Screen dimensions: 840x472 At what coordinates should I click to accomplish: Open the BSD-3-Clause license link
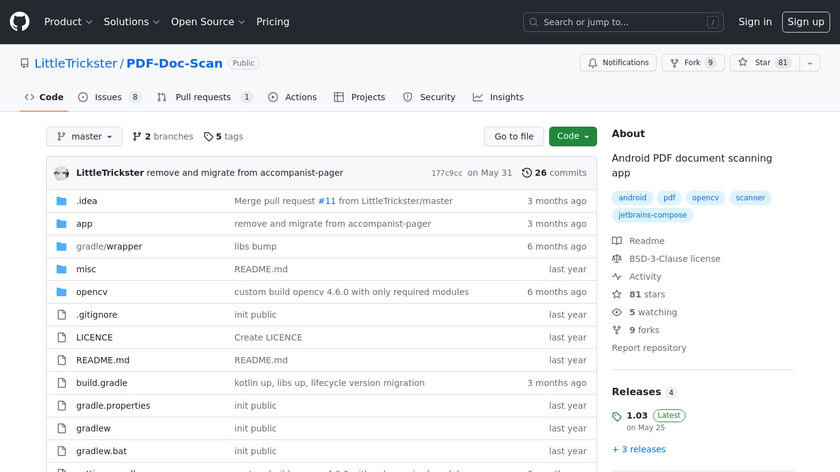point(674,259)
